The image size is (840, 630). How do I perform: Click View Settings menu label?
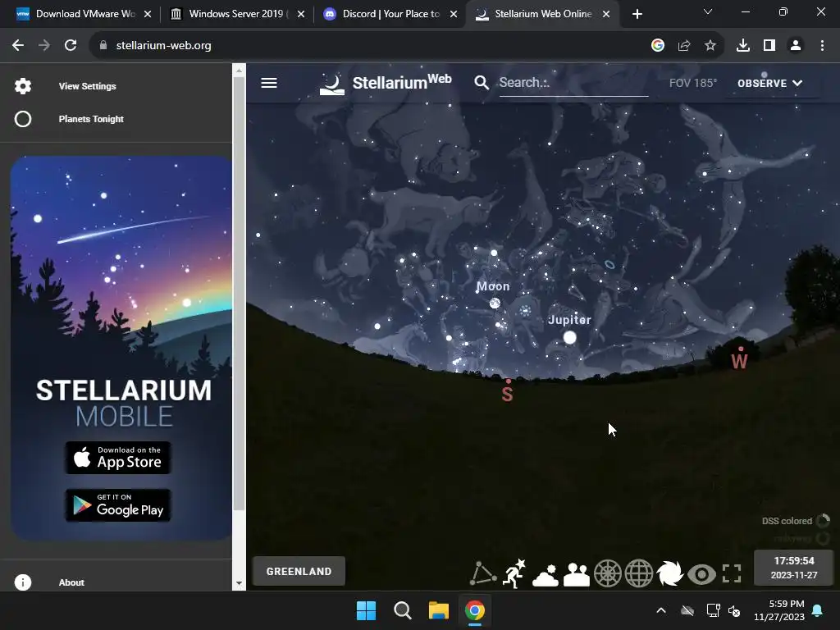tap(87, 86)
